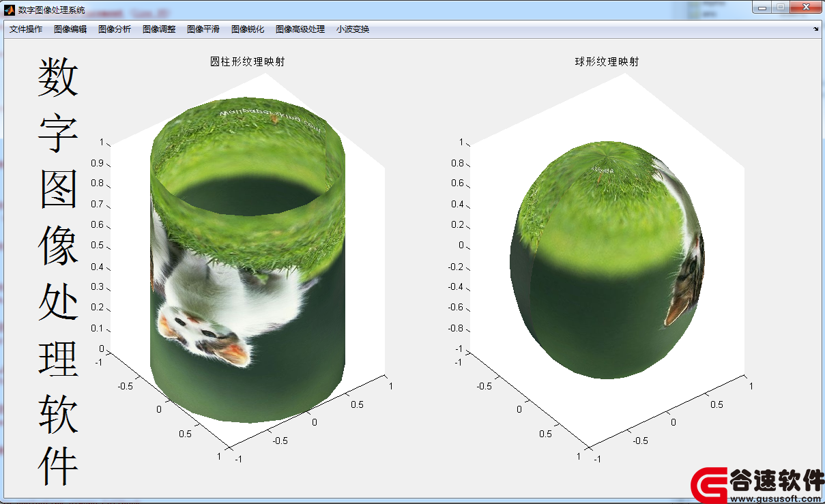The image size is (825, 504).
Task: Open the 小波变换 menu
Action: (x=353, y=29)
